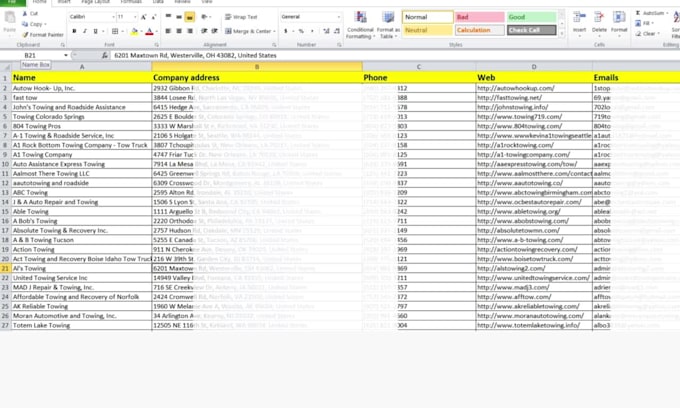680x408 pixels.
Task: Apply the yellow Fill Color bucket
Action: [x=134, y=31]
